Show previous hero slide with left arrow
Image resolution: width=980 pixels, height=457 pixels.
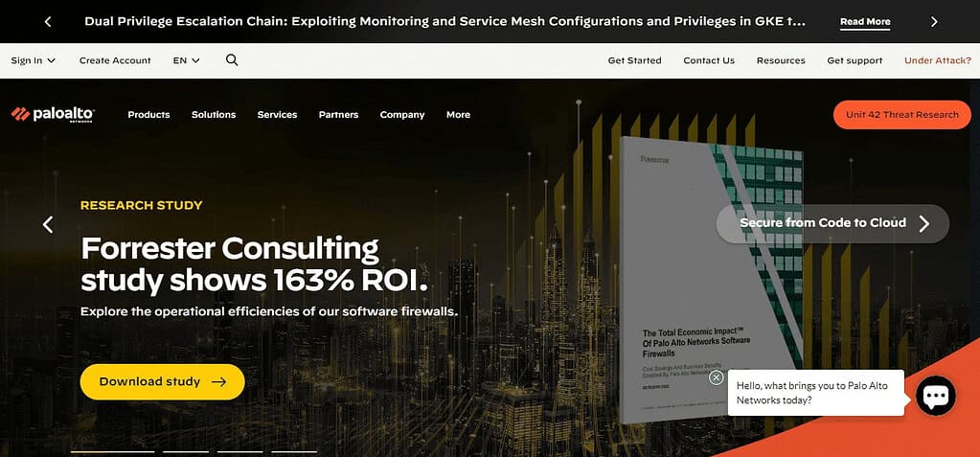tap(48, 224)
